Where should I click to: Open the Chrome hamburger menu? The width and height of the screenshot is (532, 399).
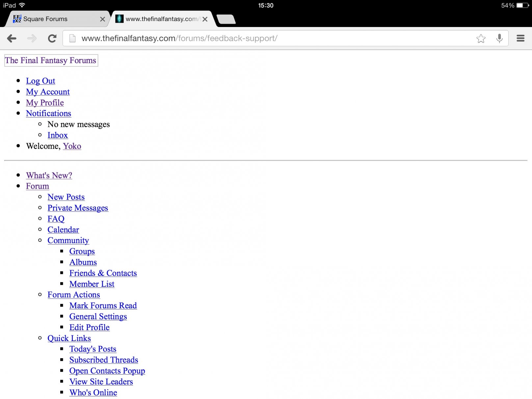520,39
